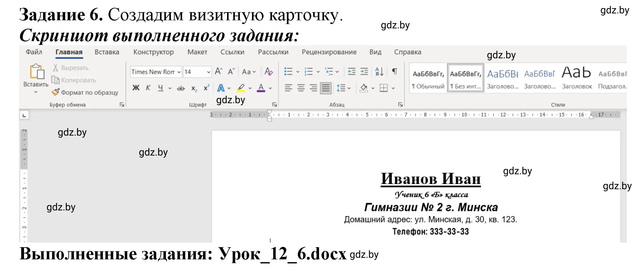Switch to the Рецензирование tab
The width and height of the screenshot is (644, 274).
coord(329,52)
